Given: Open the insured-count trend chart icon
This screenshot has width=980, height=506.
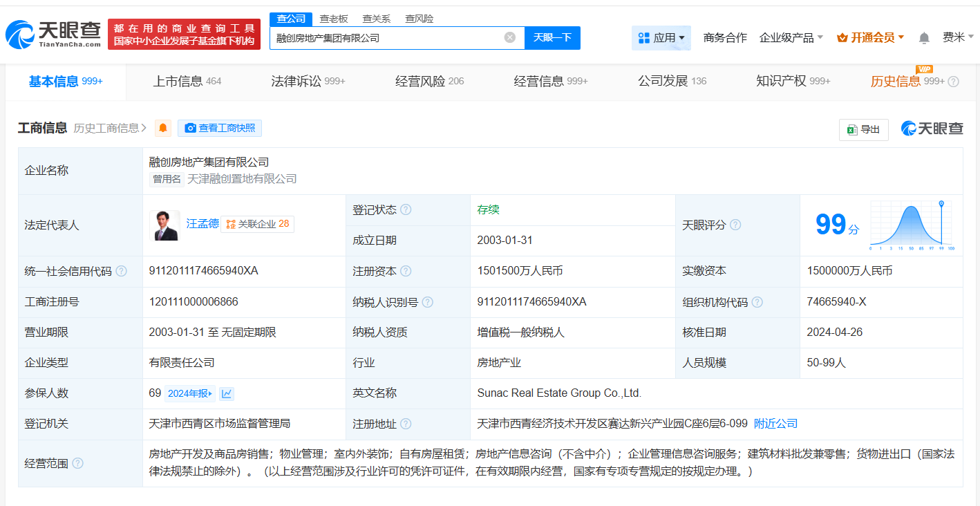Looking at the screenshot, I should pyautogui.click(x=227, y=393).
